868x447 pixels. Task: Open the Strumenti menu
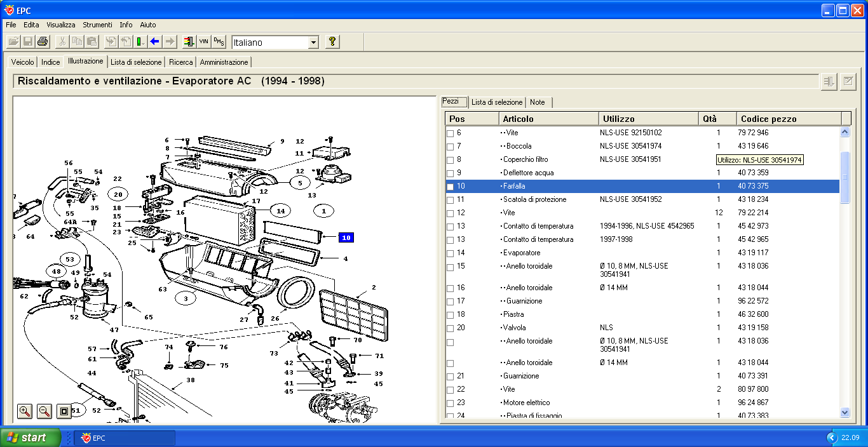pos(97,25)
